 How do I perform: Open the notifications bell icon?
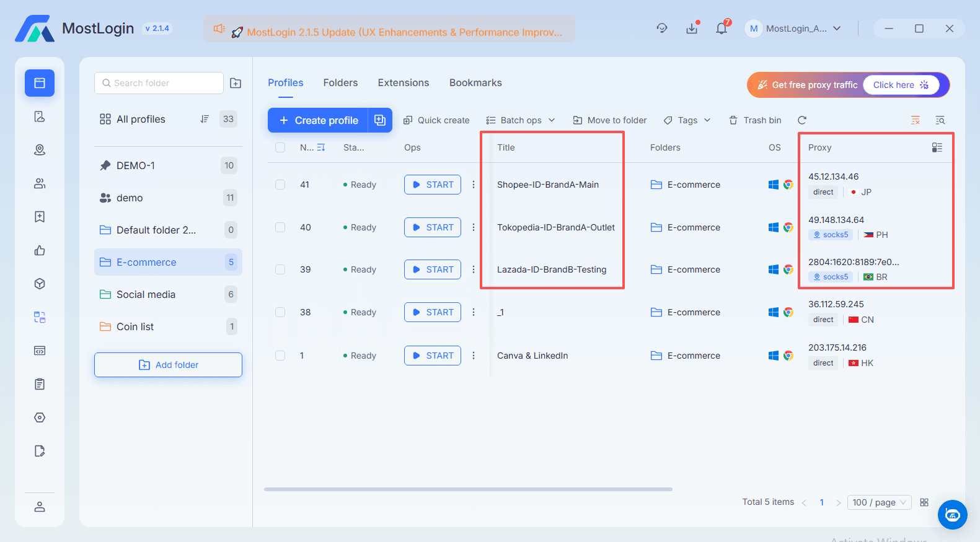[x=722, y=28]
